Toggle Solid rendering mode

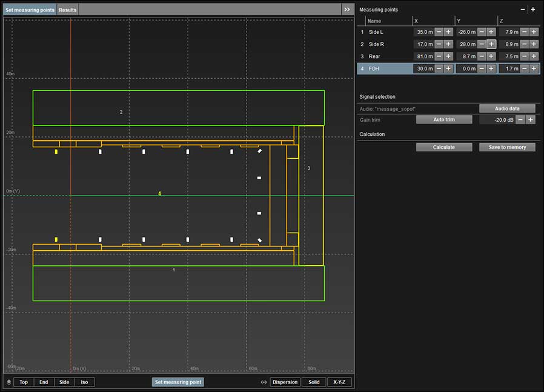(314, 382)
